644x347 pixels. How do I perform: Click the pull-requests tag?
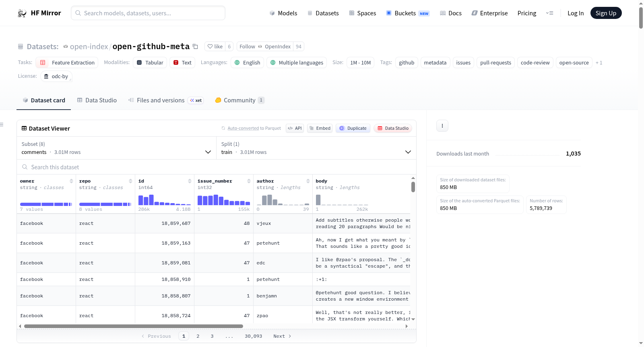point(495,62)
